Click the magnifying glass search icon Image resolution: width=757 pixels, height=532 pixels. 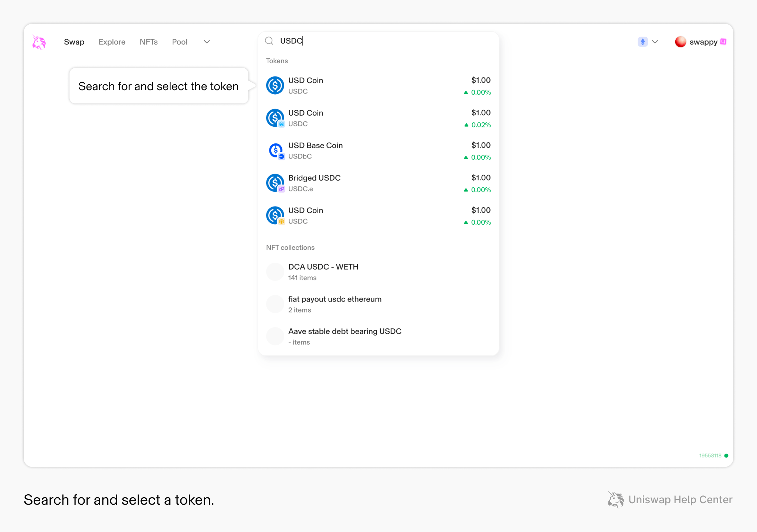(269, 41)
